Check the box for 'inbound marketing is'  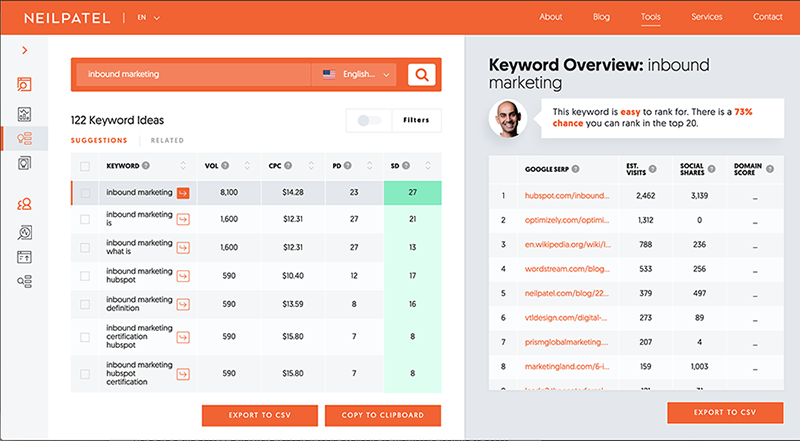click(x=85, y=219)
